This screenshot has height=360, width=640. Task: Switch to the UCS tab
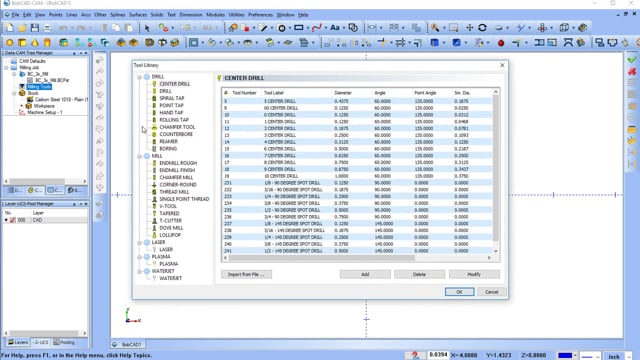tap(40, 342)
